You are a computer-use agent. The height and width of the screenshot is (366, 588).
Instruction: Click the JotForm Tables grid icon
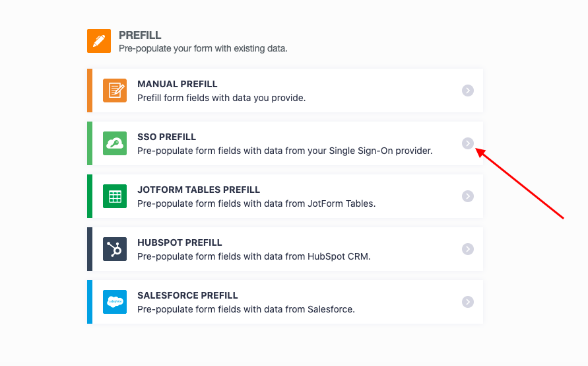(x=115, y=196)
